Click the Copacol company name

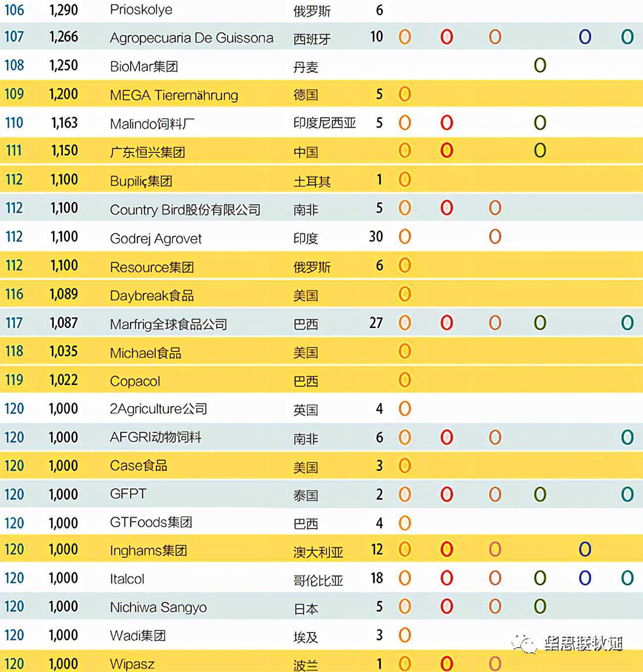pyautogui.click(x=135, y=381)
